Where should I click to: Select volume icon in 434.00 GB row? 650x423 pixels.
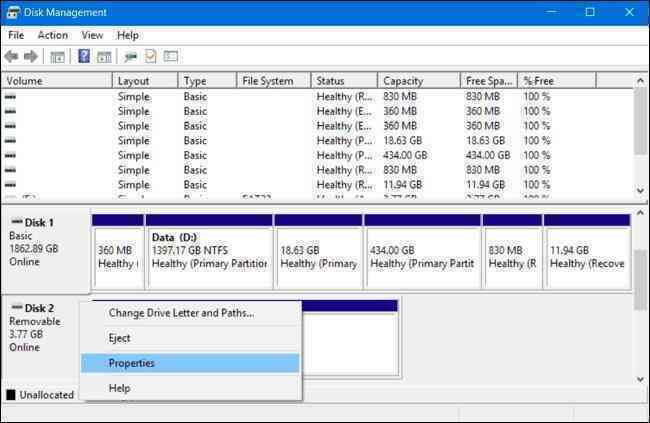coord(10,156)
